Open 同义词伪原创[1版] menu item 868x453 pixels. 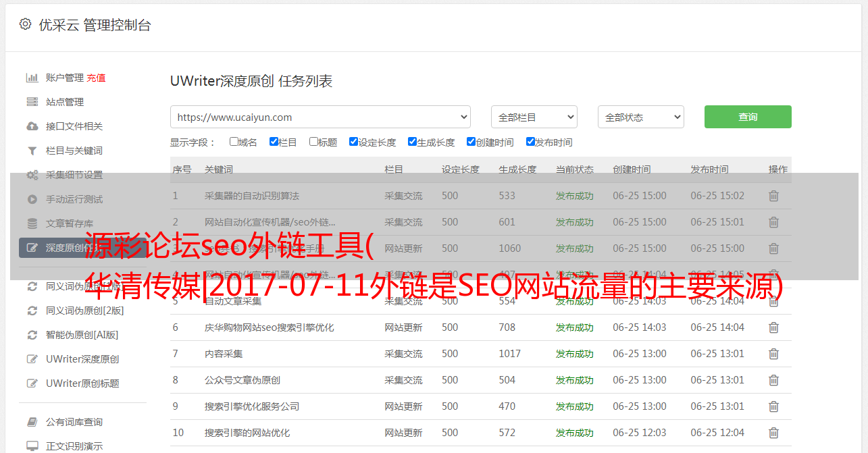83,286
